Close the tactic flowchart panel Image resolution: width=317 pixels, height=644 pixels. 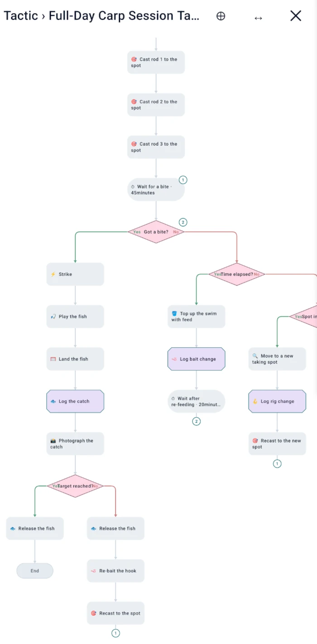pos(296,16)
